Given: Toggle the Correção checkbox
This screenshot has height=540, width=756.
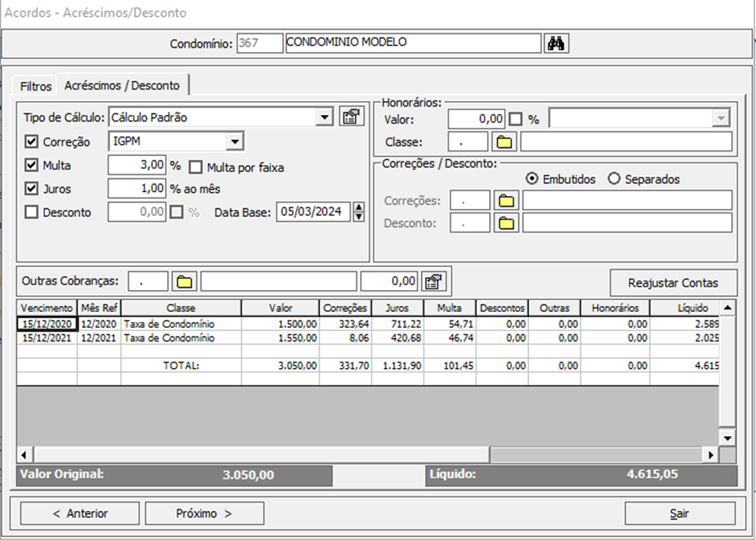Looking at the screenshot, I should pyautogui.click(x=31, y=142).
